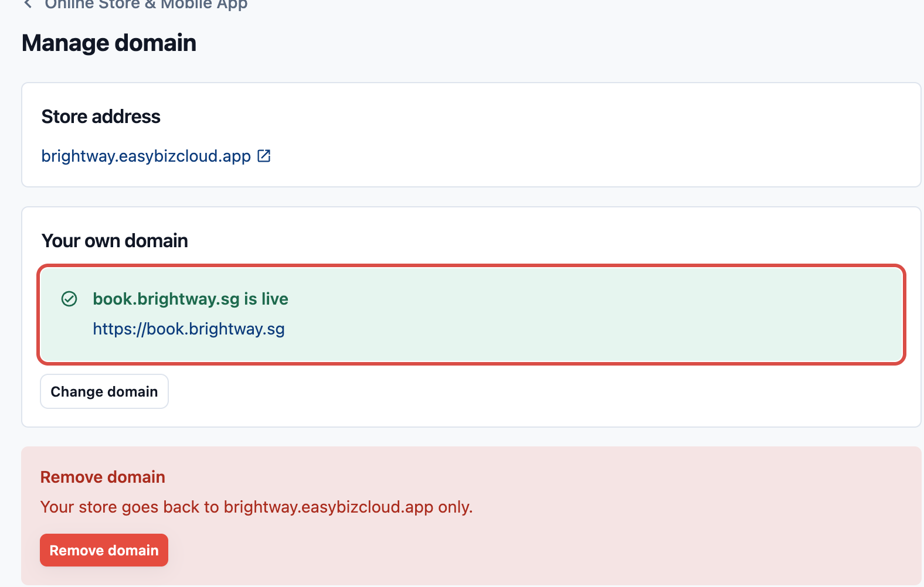This screenshot has height=587, width=924.
Task: Click the back chevron beside Online Store & Mobile App
Action: point(28,4)
